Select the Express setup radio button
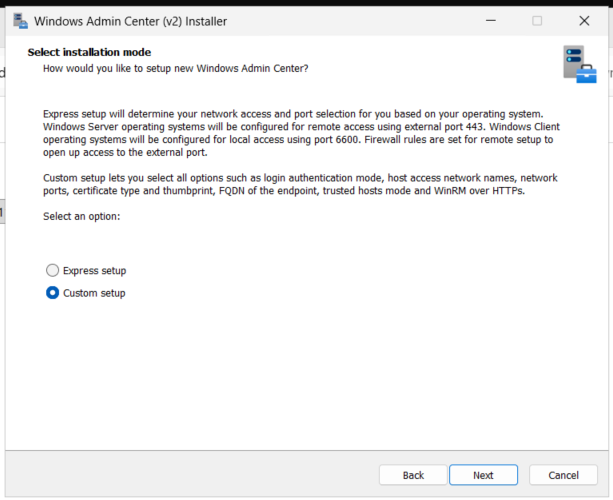The height and width of the screenshot is (500, 613). 52,270
